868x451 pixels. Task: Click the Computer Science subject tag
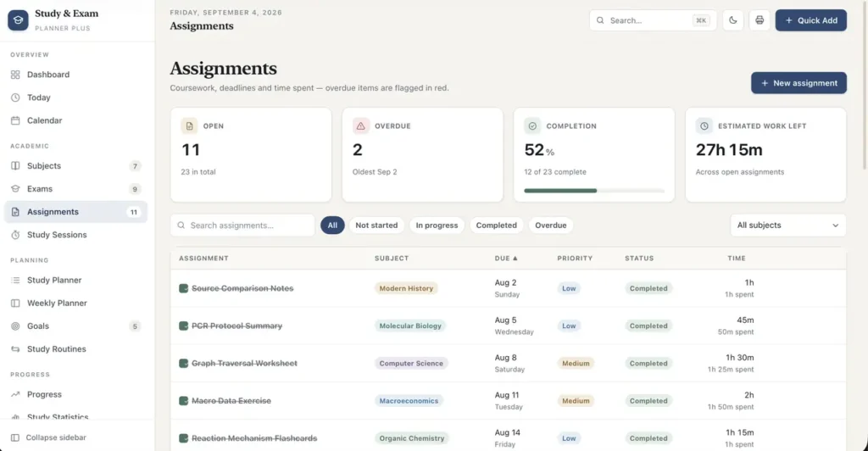click(x=411, y=363)
